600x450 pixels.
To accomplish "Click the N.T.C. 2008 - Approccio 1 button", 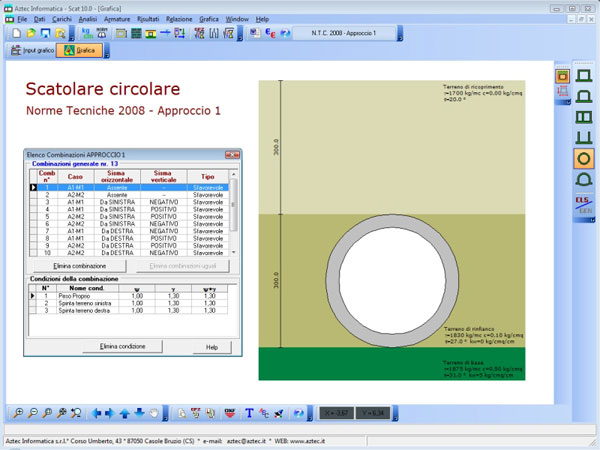I will coord(344,33).
